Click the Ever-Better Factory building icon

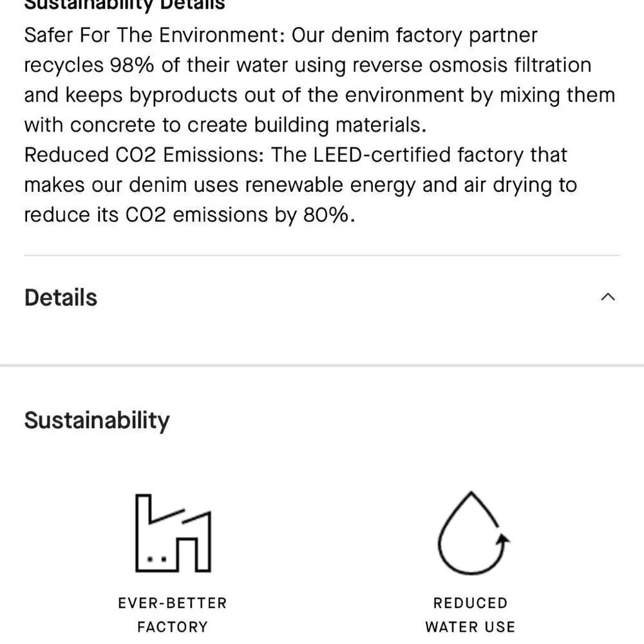coord(173,533)
